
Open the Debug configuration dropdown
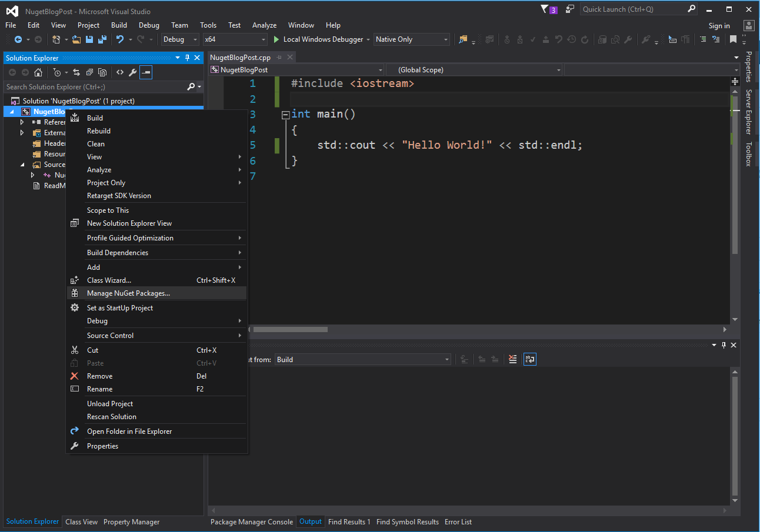[181, 39]
